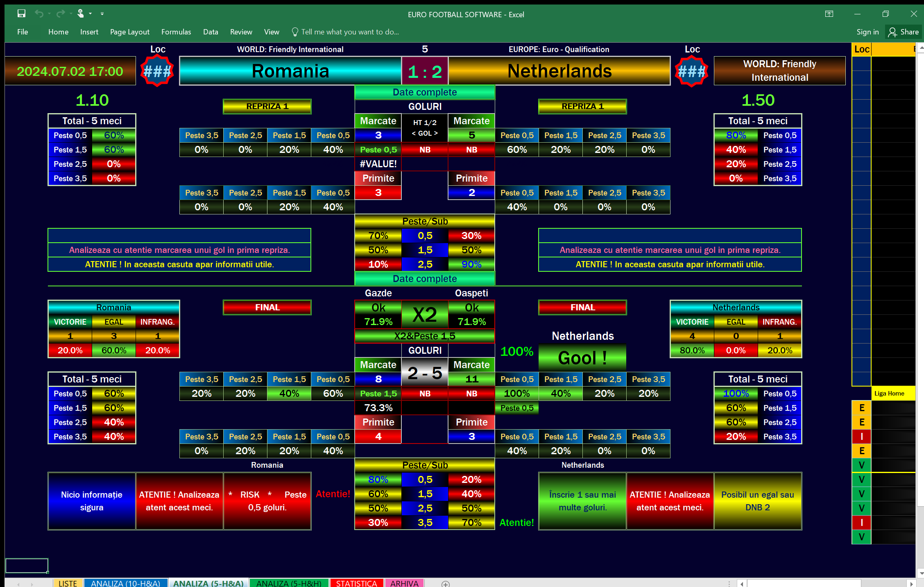Open the Undo history dropdown arrow
This screenshot has height=587, width=924.
[x=49, y=14]
